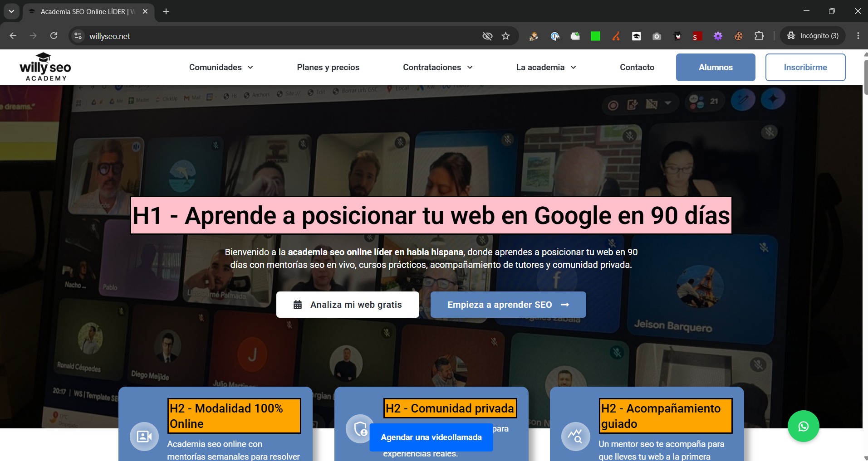Click the Inscribirme button
The image size is (868, 461).
click(x=805, y=67)
